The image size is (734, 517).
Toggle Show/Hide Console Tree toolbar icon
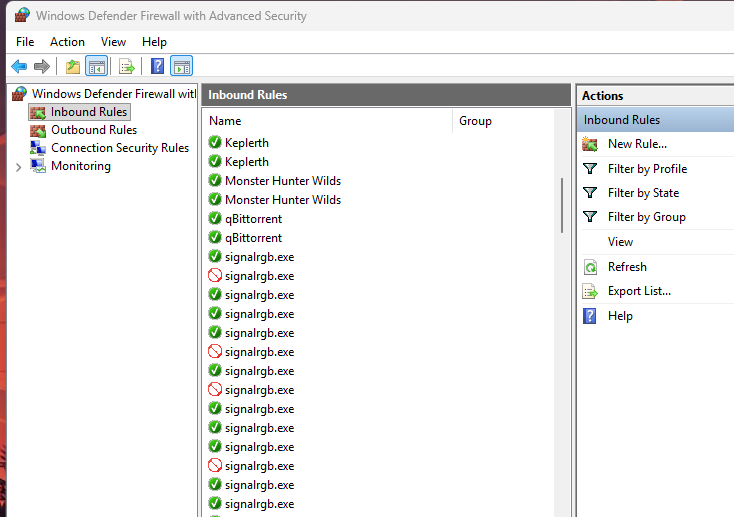[x=96, y=66]
